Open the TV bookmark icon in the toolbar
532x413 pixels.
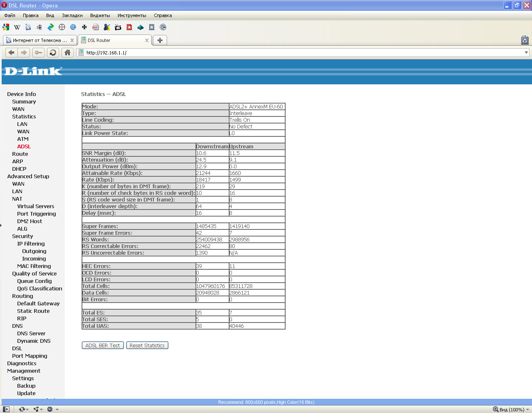point(118,27)
